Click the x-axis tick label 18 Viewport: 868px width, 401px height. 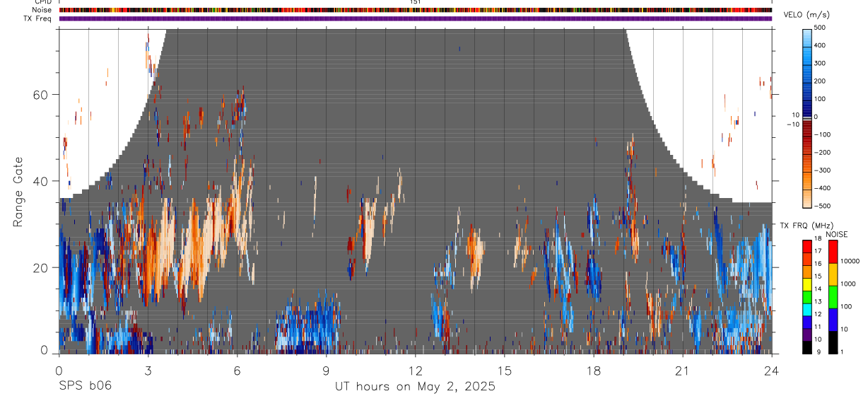[x=594, y=371]
